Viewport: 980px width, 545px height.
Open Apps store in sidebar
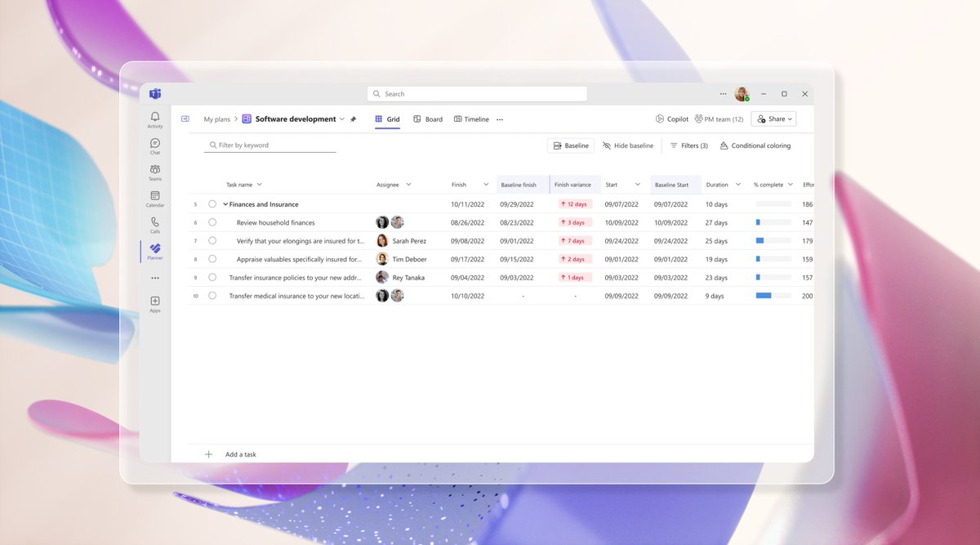[x=155, y=304]
